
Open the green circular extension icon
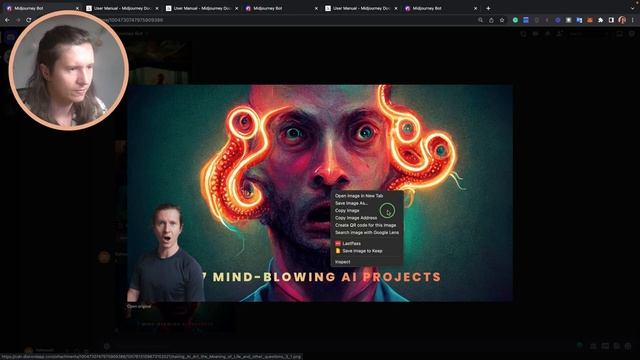516,20
